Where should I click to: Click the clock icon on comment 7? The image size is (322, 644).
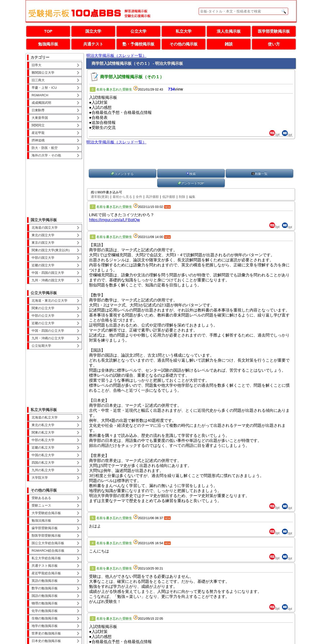(x=135, y=206)
